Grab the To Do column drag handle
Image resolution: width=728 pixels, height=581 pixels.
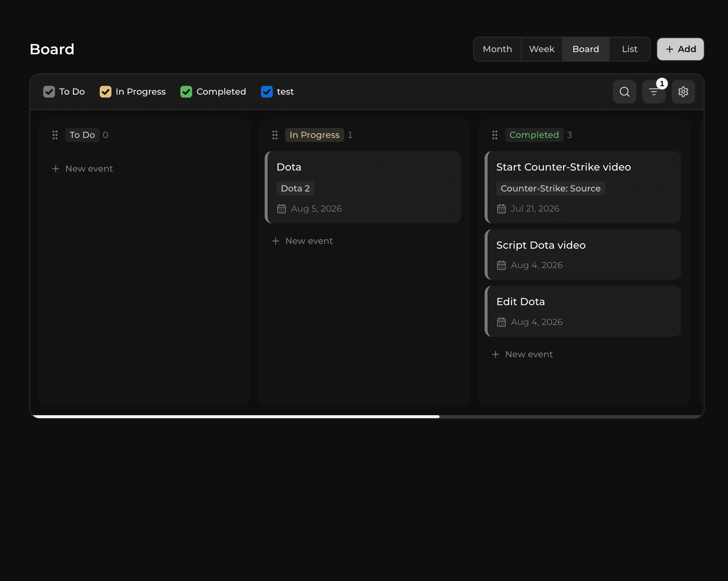(55, 135)
